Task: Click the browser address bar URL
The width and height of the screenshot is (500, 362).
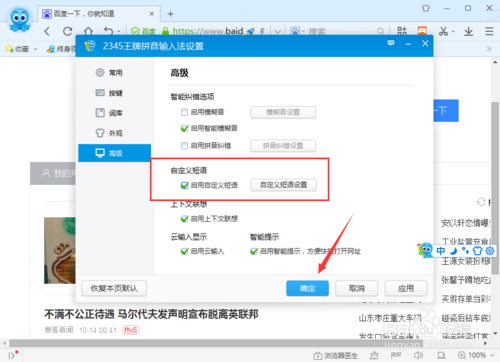Action: click(208, 31)
